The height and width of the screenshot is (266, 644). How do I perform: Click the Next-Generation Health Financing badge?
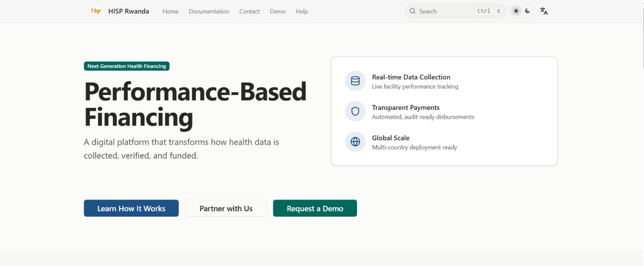coord(127,66)
